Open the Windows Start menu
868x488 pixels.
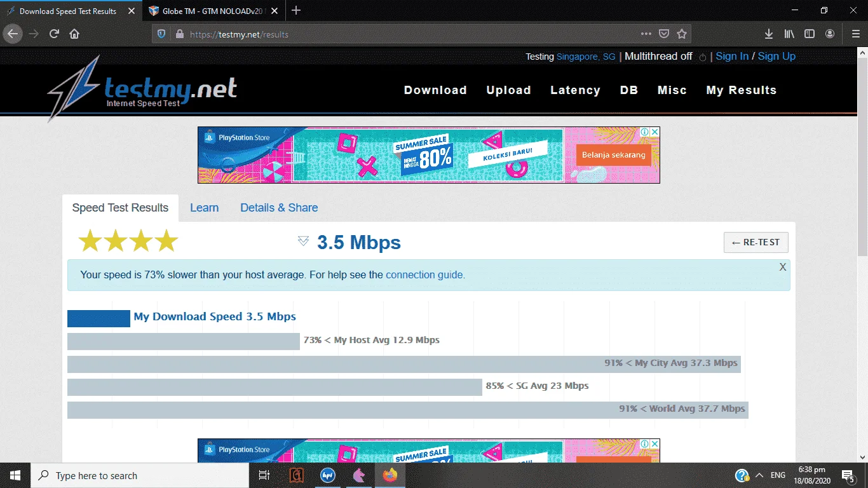point(15,475)
